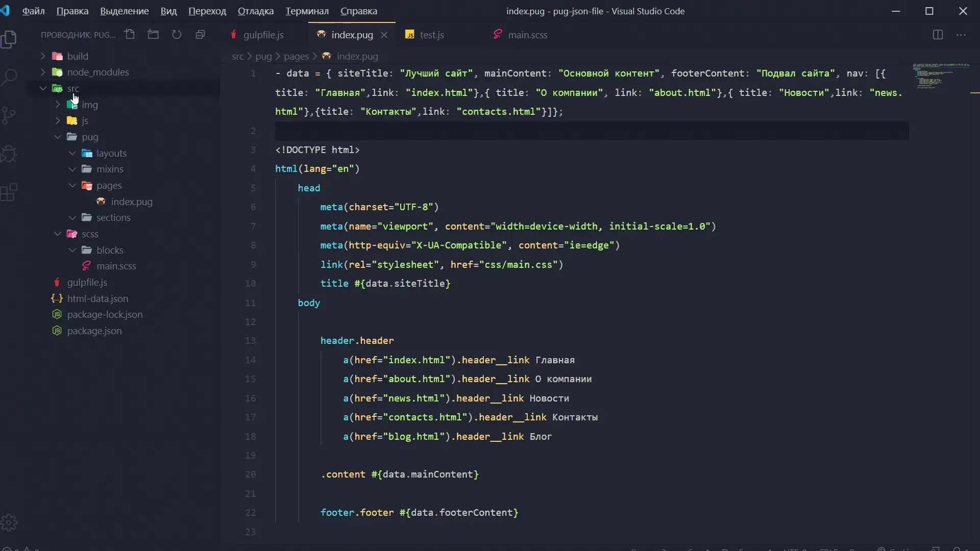
Task: Switch to the gulpfile.js tab
Action: point(263,35)
